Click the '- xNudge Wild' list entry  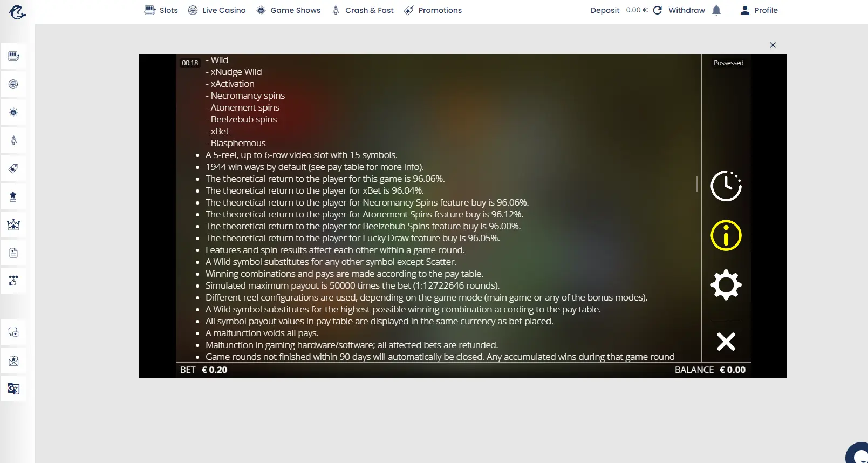tap(234, 72)
